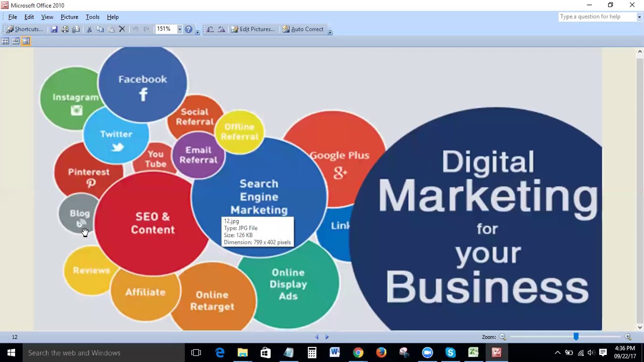Open the Picture menu
Image resolution: width=644 pixels, height=362 pixels.
(x=69, y=17)
